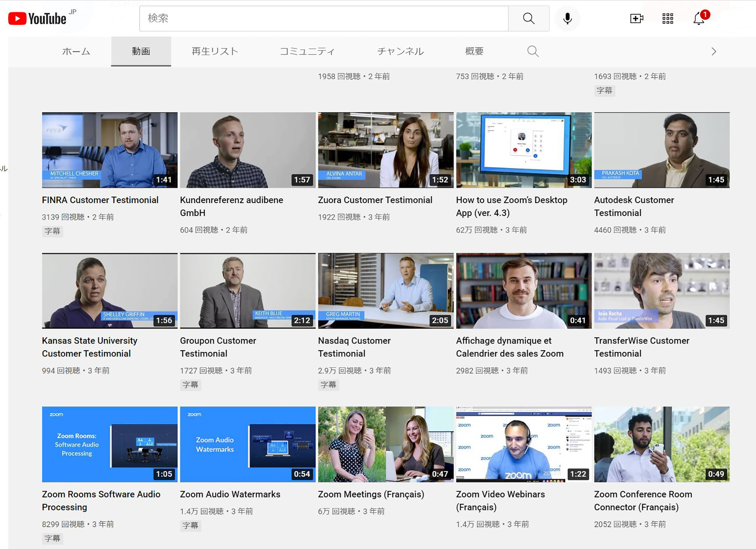Click Zuora Customer Testimonial title
756x549 pixels.
coord(375,200)
